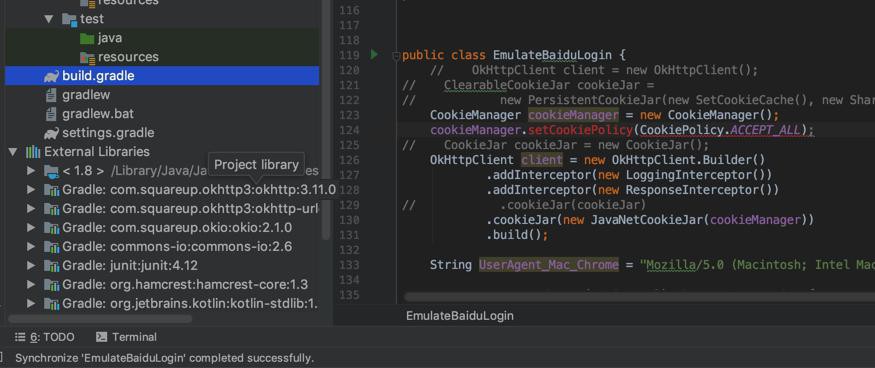Click the project panel horizontal scrollbar
The image size is (875, 368).
[99, 319]
